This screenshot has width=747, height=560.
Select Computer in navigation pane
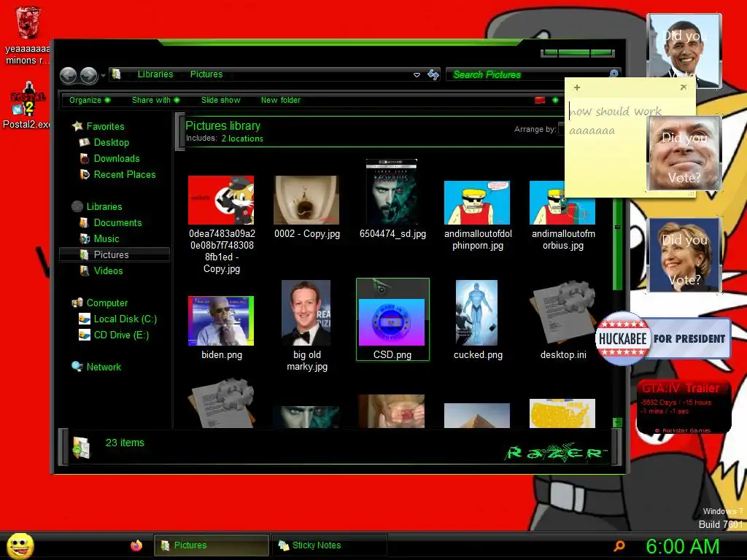[x=99, y=303]
